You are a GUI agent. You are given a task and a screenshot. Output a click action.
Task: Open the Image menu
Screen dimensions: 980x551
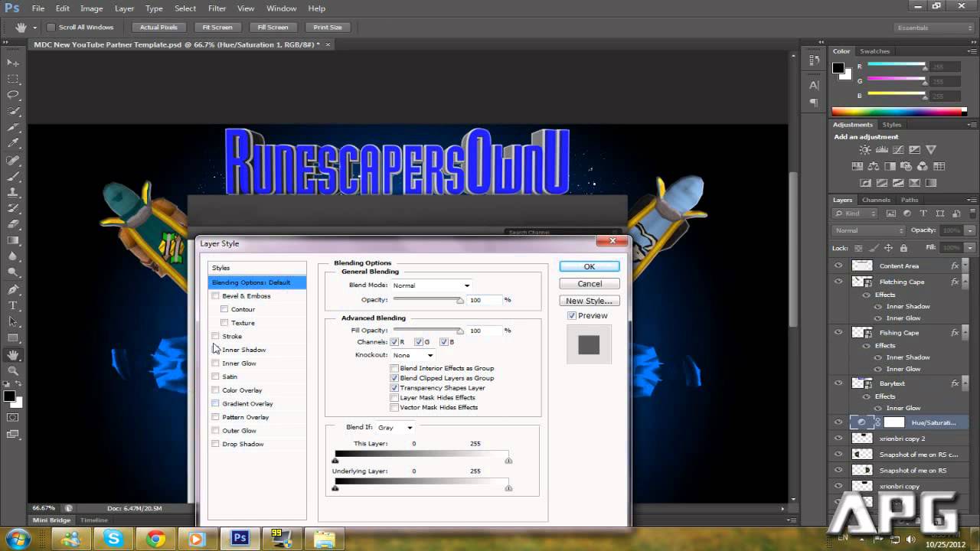[91, 8]
